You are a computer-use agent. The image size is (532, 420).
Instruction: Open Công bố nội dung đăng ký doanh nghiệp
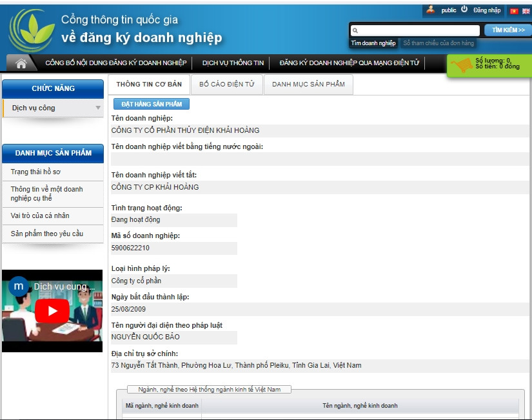(115, 63)
